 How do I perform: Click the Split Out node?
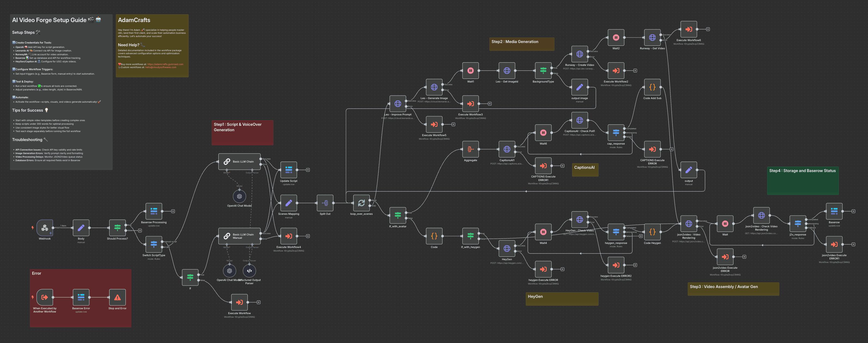[x=325, y=203]
